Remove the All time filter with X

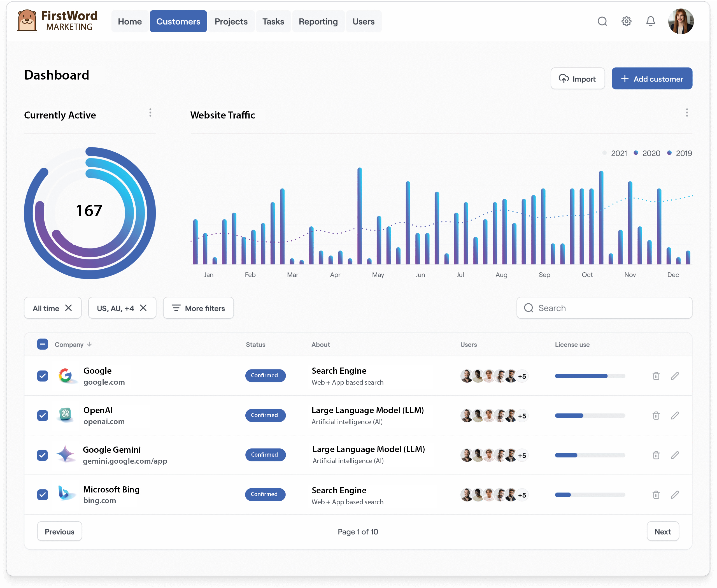click(x=68, y=308)
